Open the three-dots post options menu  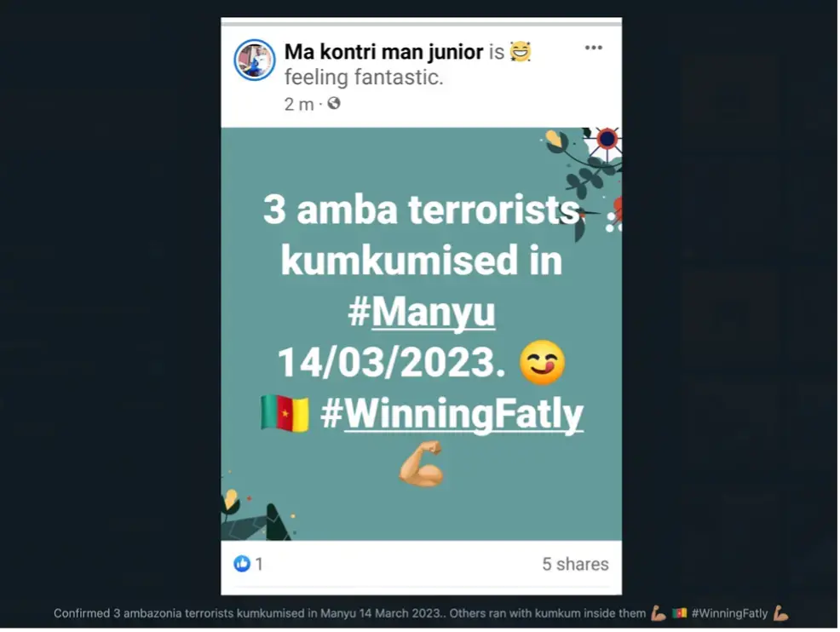point(593,48)
